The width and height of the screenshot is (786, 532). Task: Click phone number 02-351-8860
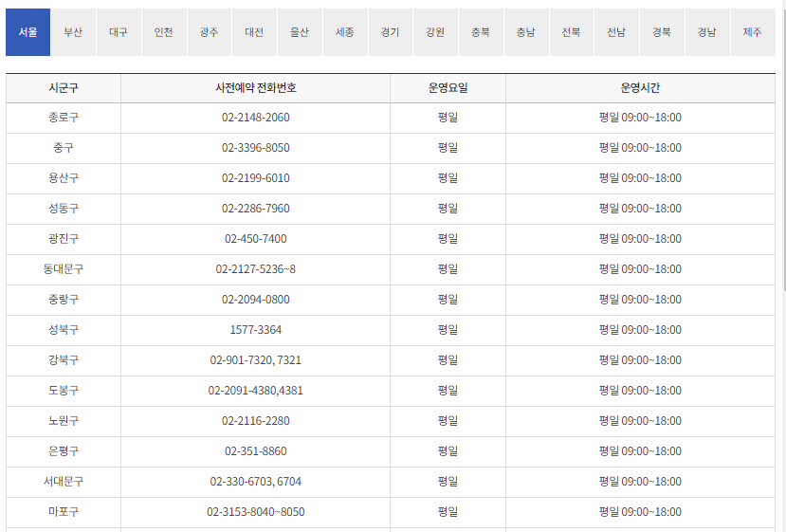256,451
